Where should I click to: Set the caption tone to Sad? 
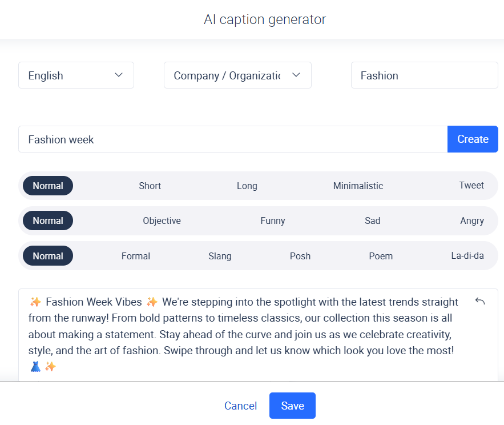click(x=372, y=220)
